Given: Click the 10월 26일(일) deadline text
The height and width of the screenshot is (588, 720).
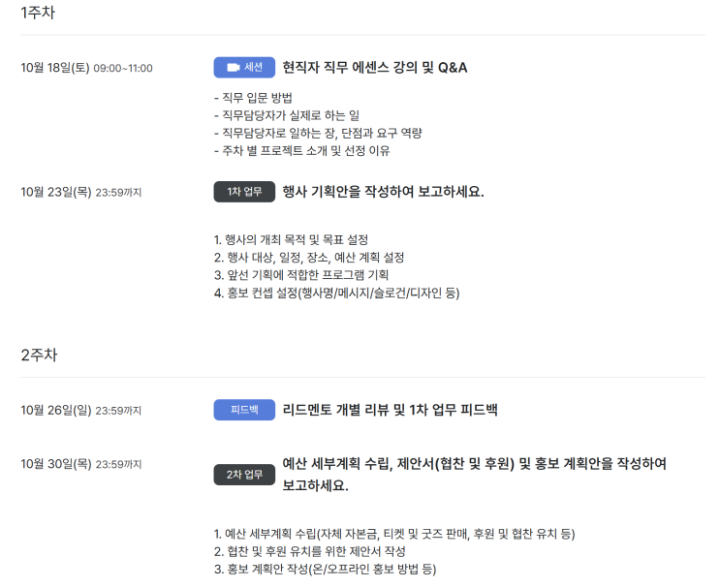Looking at the screenshot, I should tap(80, 411).
